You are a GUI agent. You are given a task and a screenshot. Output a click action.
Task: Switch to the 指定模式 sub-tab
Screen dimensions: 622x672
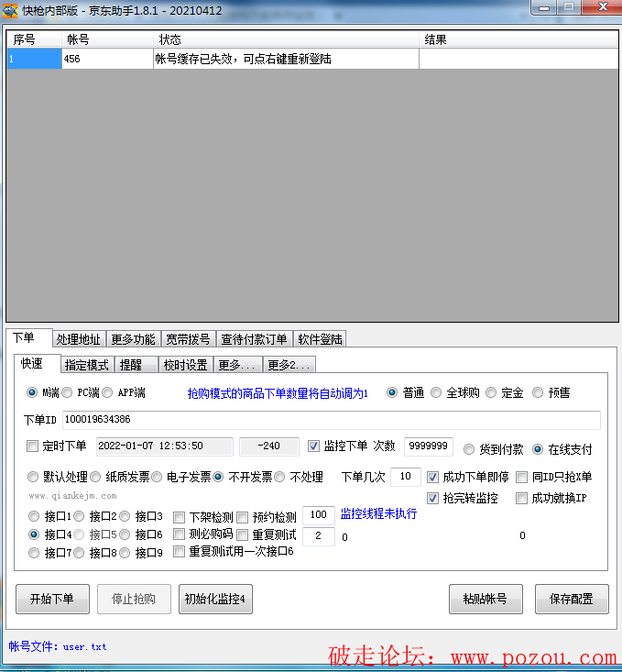coord(87,365)
